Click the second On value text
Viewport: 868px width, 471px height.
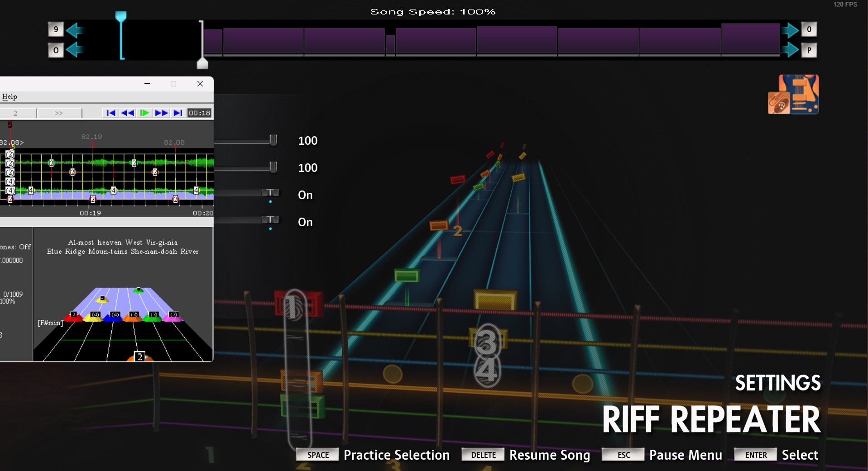[305, 222]
